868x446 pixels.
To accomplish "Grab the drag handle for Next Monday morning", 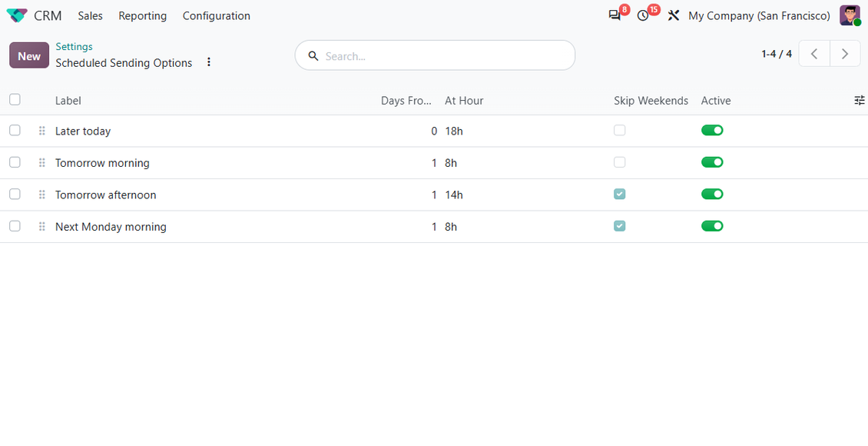I will [x=41, y=227].
